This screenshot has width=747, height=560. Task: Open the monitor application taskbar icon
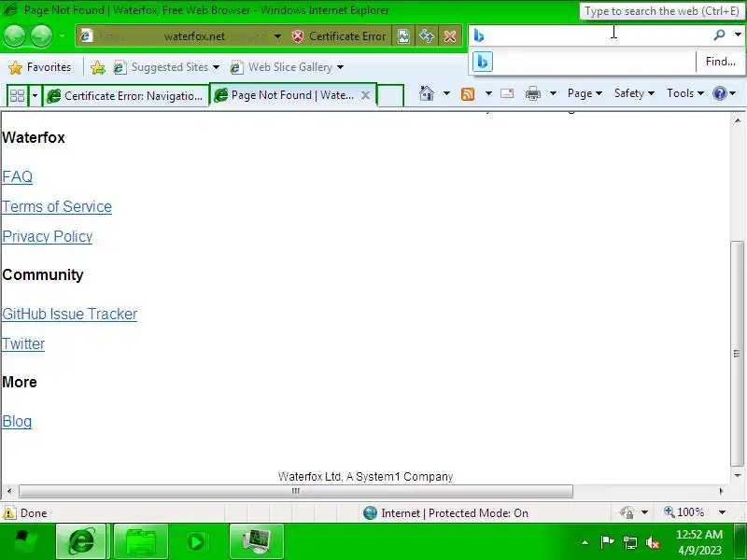(256, 541)
